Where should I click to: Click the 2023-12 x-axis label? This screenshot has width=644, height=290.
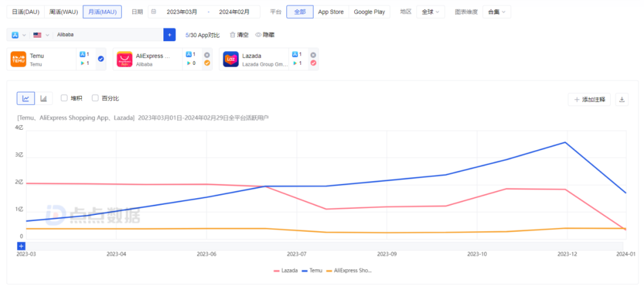point(567,254)
